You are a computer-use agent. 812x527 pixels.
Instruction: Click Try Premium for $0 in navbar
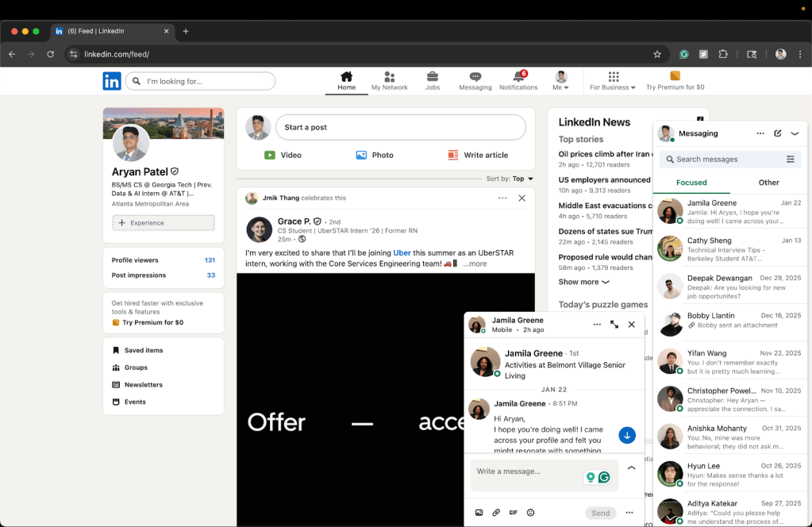click(675, 81)
